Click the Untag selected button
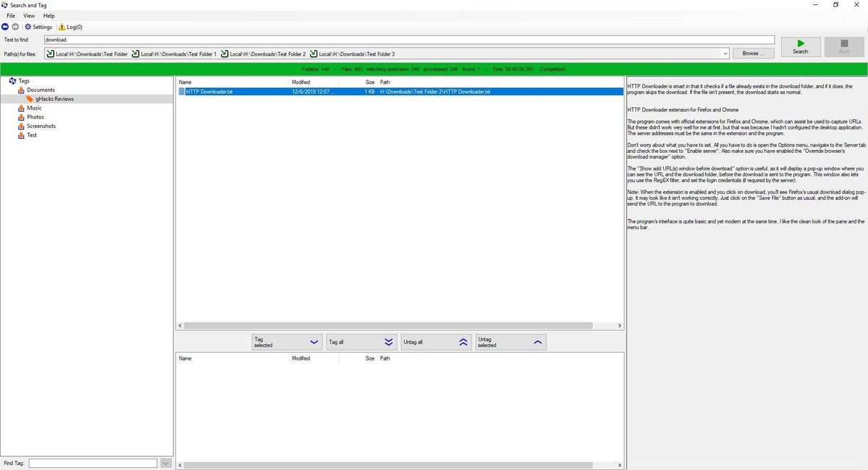 click(x=511, y=342)
